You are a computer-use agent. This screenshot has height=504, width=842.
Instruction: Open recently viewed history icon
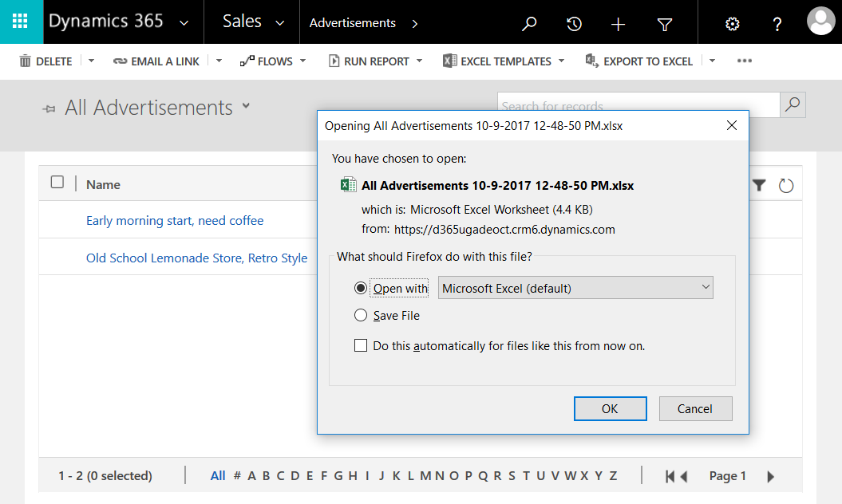[574, 24]
